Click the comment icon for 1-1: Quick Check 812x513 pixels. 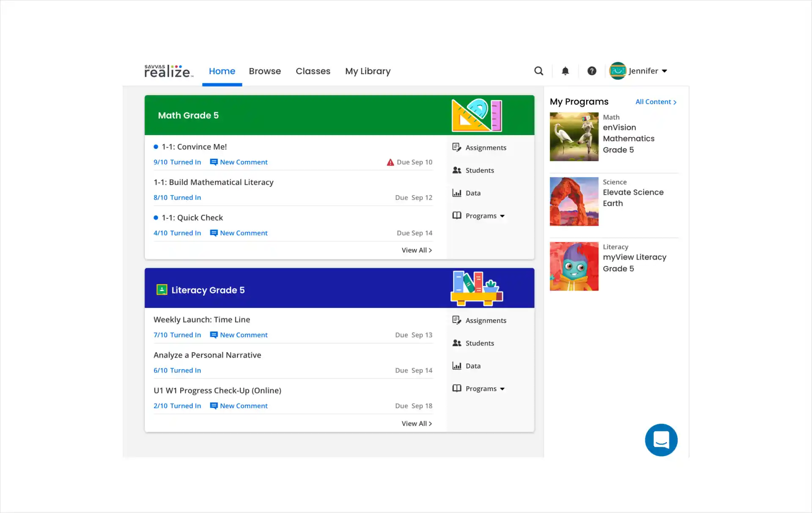pos(214,233)
